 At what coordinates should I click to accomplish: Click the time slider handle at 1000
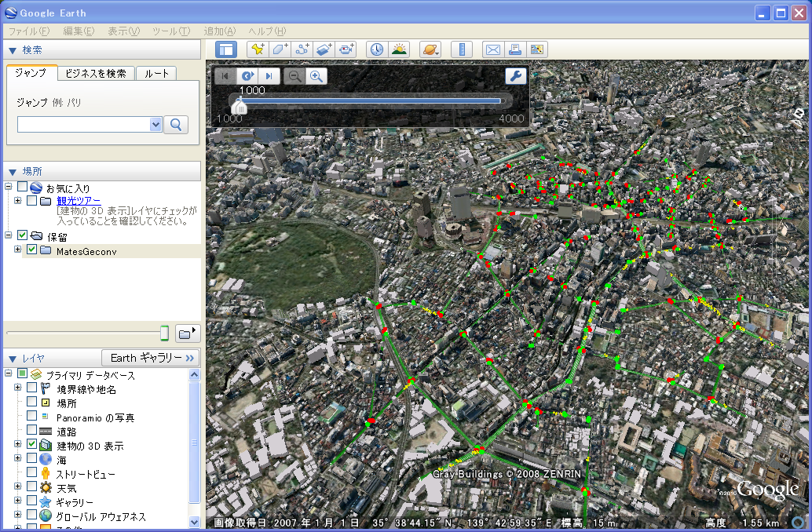[x=240, y=106]
